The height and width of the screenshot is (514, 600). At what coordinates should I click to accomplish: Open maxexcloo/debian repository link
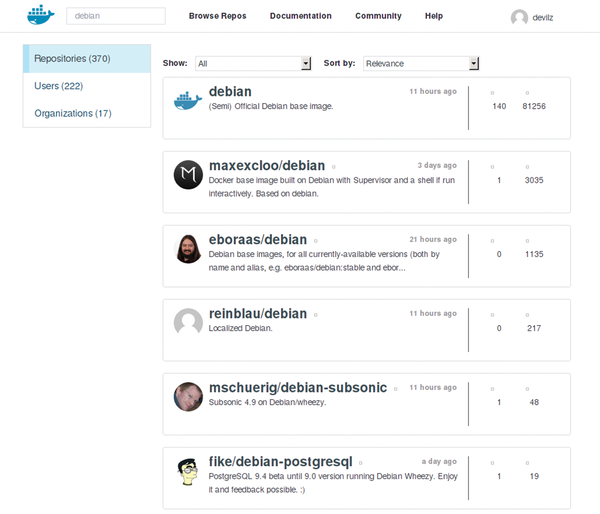[267, 166]
